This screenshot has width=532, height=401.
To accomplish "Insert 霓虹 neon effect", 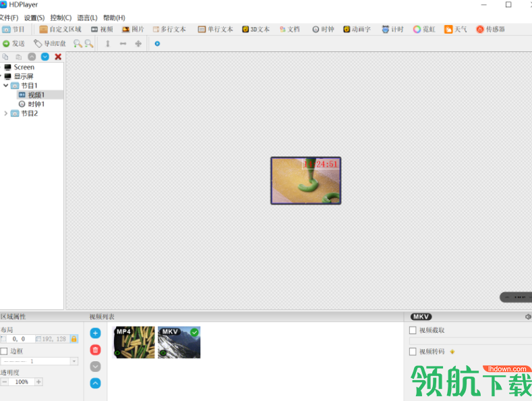I will pos(424,29).
